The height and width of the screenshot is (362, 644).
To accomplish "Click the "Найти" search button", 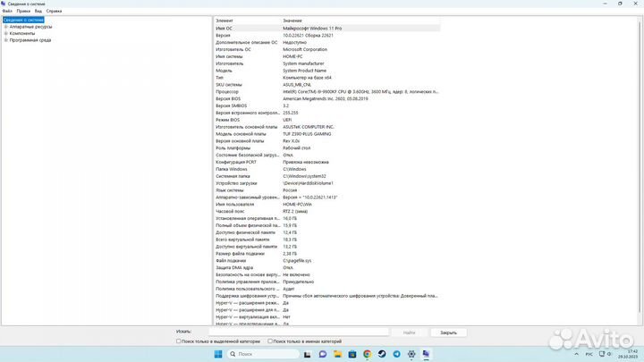I will 410,332.
